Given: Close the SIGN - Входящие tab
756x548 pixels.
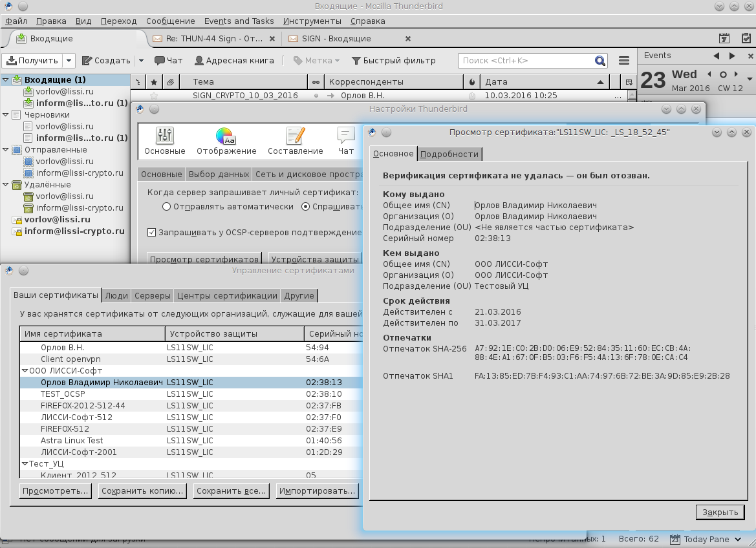Looking at the screenshot, I should (408, 39).
